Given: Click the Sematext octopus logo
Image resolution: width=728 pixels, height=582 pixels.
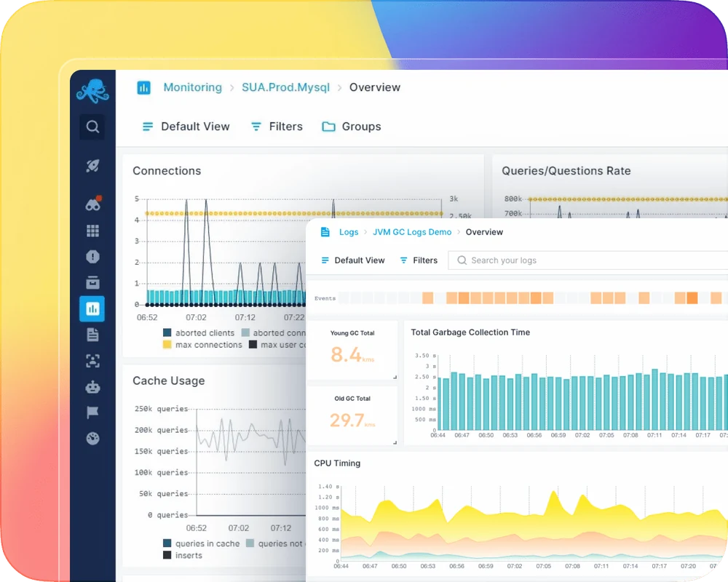Looking at the screenshot, I should point(93,90).
